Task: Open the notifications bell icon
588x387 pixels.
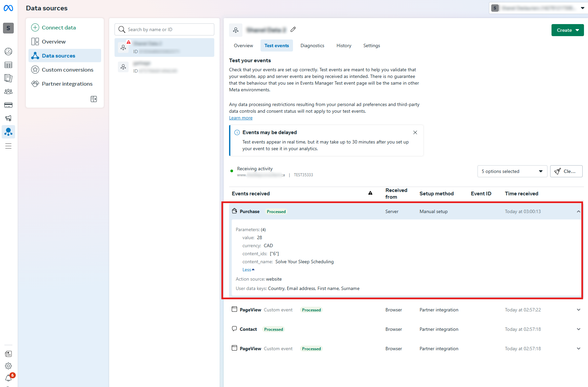Action: pyautogui.click(x=8, y=378)
